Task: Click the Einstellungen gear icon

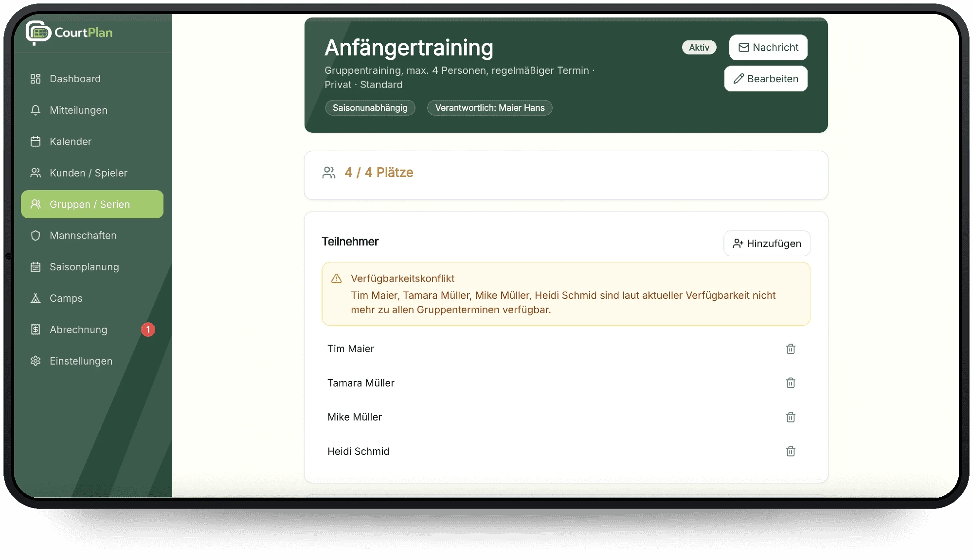Action: coord(36,361)
